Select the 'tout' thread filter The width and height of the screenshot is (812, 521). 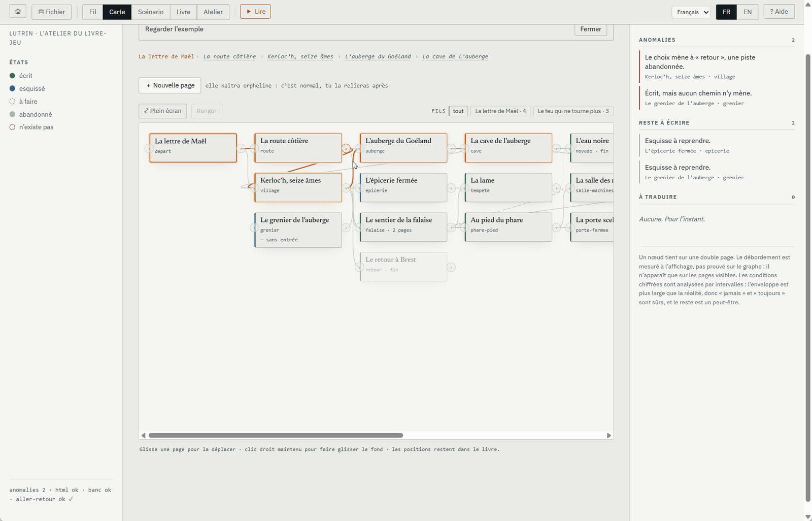click(458, 111)
